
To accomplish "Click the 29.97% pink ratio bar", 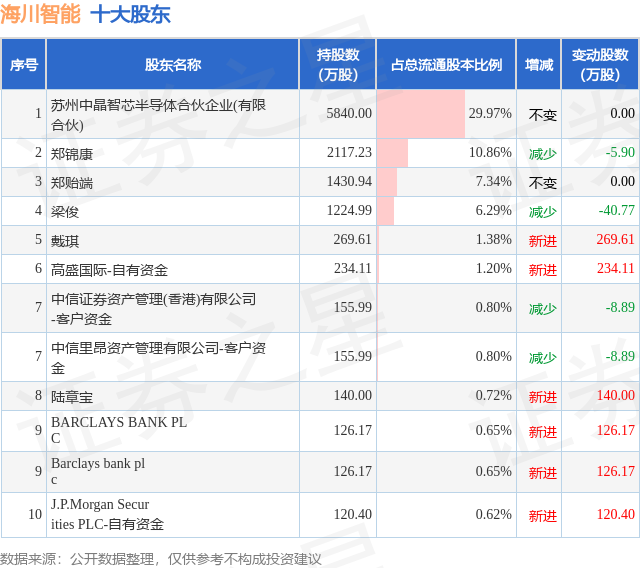I will (x=421, y=114).
